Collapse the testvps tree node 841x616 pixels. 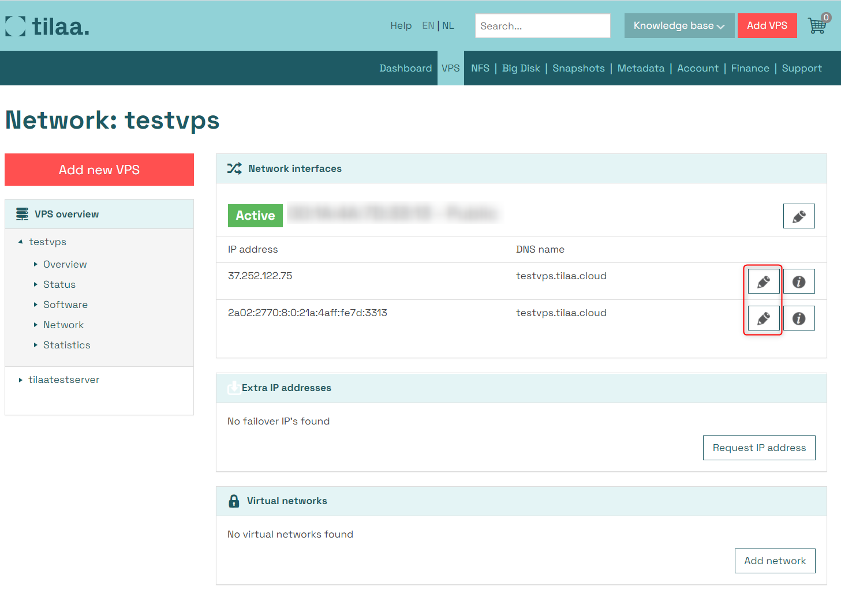point(21,242)
